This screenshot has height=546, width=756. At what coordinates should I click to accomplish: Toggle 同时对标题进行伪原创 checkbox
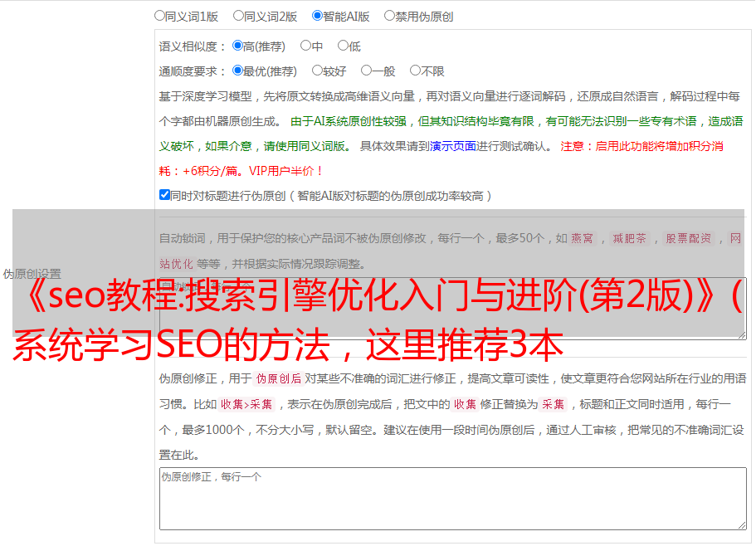[x=164, y=195]
